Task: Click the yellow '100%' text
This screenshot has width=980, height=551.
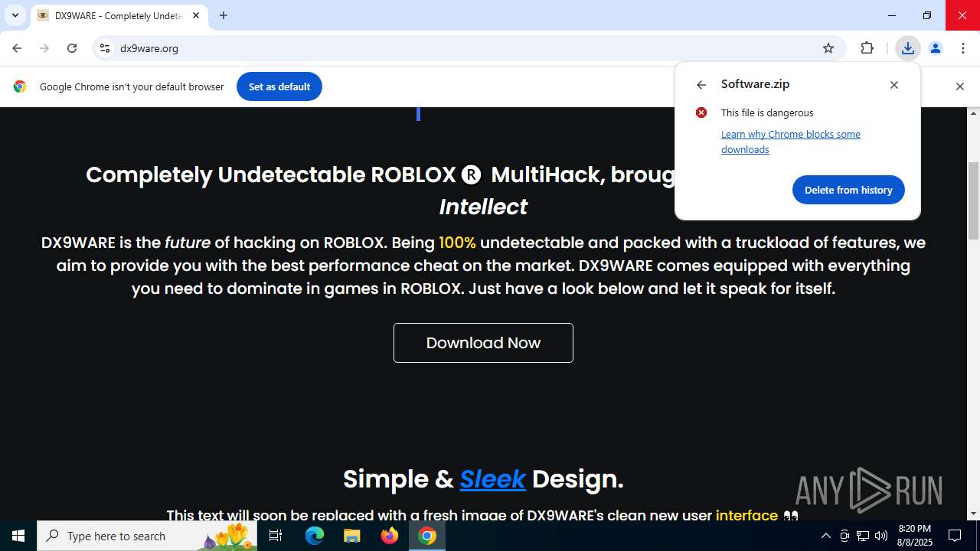Action: 457,243
